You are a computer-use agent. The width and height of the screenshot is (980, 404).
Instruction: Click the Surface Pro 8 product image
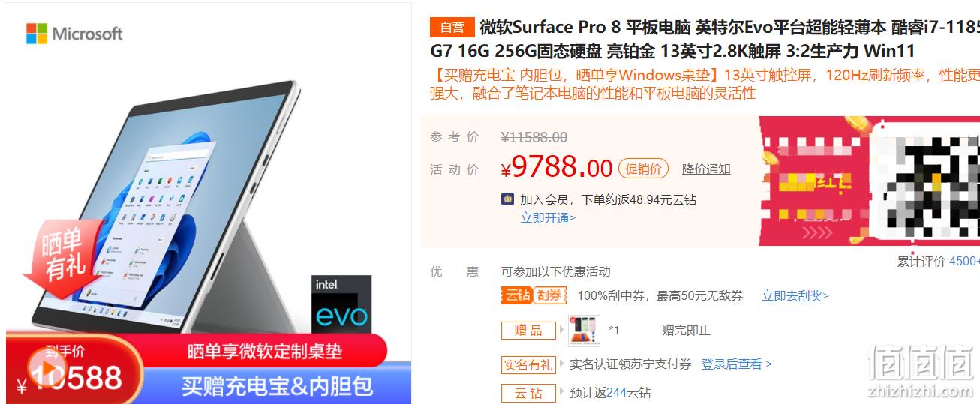tap(209, 203)
